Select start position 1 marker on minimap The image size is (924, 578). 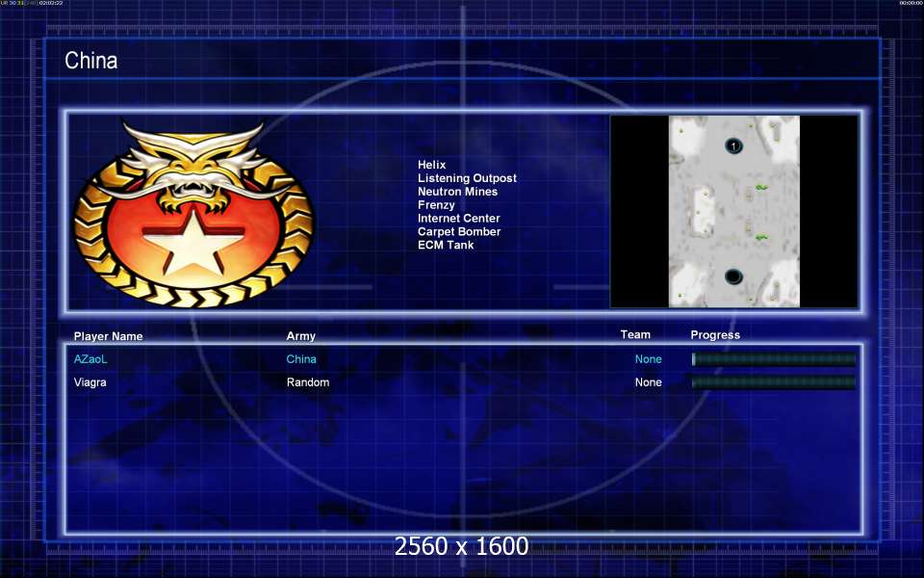click(x=733, y=145)
